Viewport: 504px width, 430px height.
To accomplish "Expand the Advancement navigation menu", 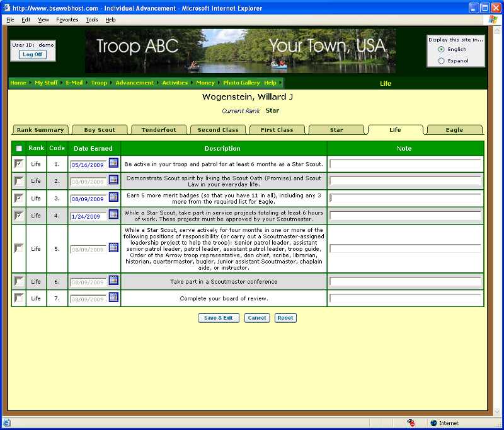I will click(x=134, y=83).
